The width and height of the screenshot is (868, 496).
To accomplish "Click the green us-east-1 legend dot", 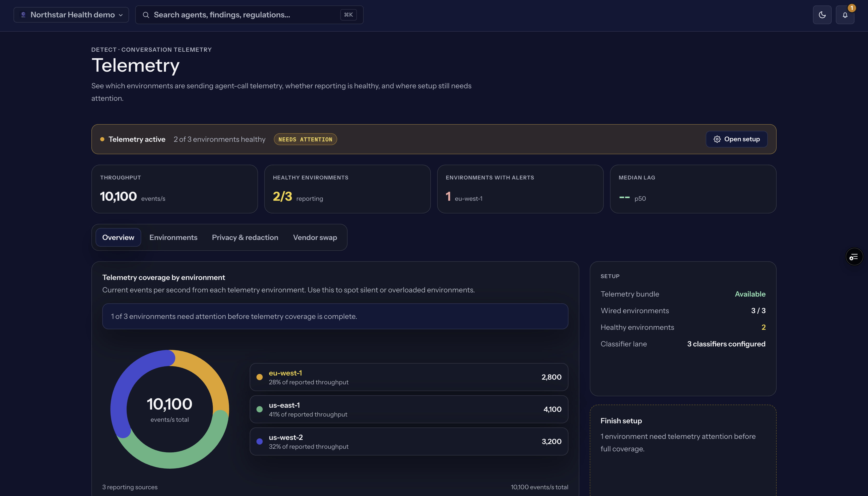I will click(259, 409).
